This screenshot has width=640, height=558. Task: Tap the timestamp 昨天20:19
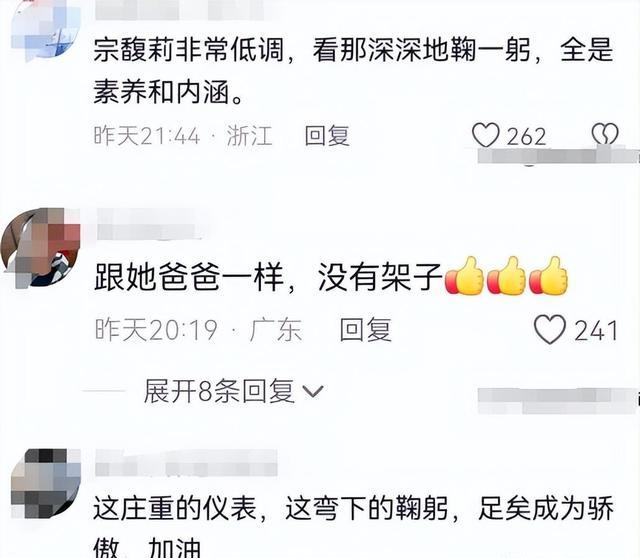(x=156, y=330)
